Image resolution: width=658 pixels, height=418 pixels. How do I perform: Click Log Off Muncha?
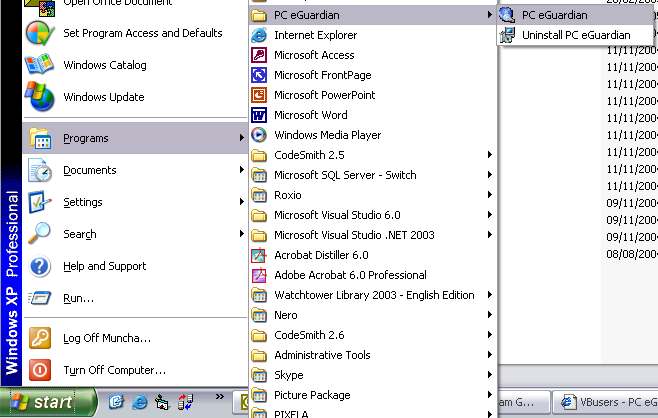106,338
